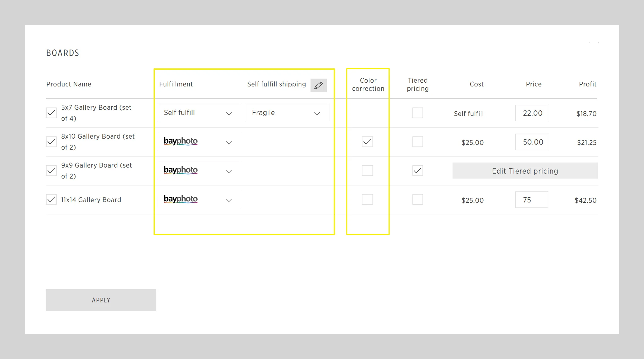Image resolution: width=644 pixels, height=359 pixels.
Task: Click the BOARDS section heading
Action: (63, 53)
